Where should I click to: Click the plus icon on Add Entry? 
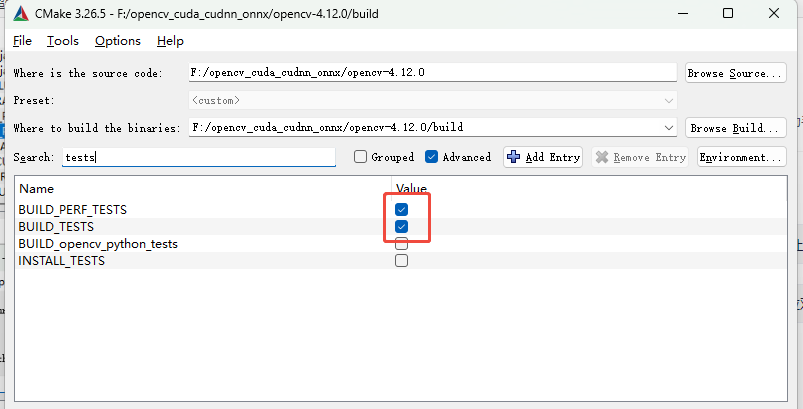[x=514, y=157]
